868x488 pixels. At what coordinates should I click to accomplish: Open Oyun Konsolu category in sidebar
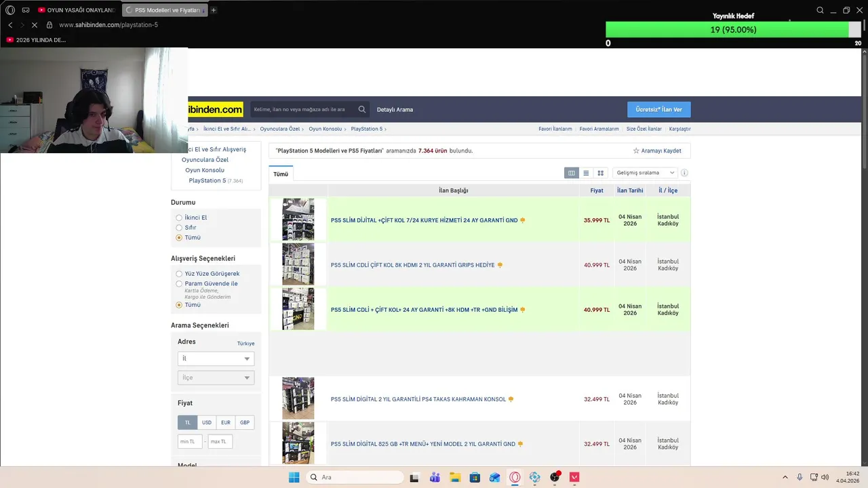205,170
